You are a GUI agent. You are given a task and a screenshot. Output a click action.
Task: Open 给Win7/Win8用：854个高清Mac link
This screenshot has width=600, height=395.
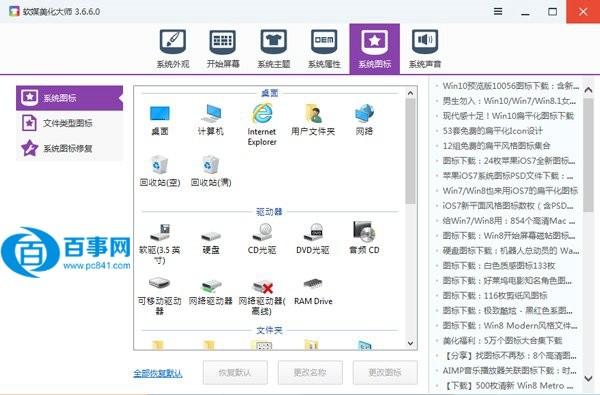click(509, 221)
